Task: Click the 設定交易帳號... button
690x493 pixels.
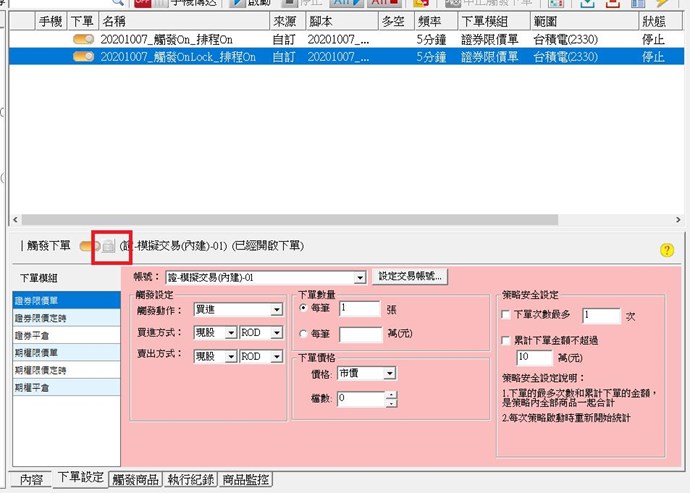Action: 411,276
